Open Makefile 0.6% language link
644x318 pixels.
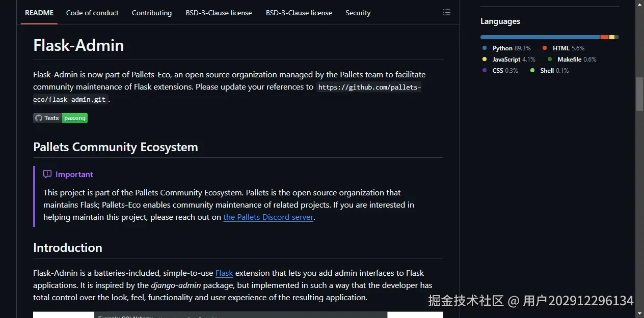[572, 60]
